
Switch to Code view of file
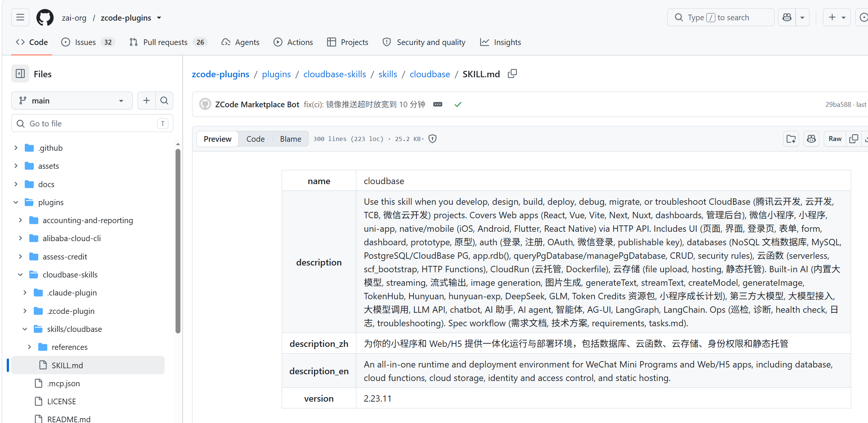point(255,139)
